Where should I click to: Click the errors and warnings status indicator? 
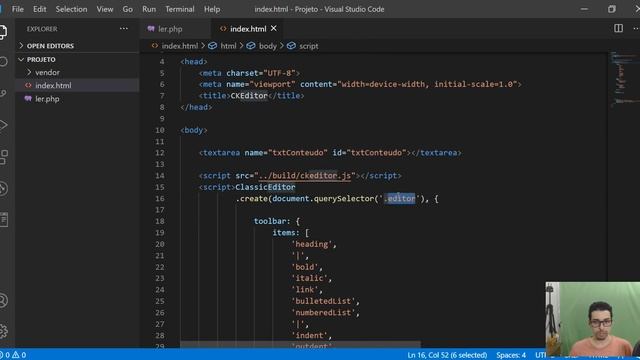pos(13,355)
